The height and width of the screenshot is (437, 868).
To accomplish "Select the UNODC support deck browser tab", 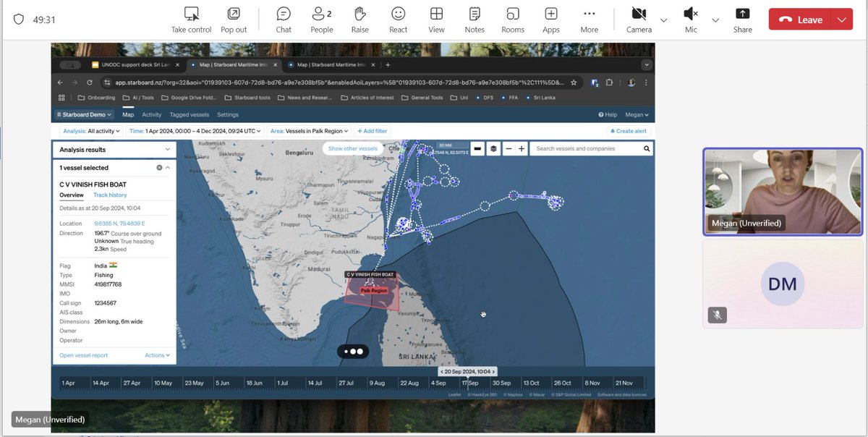I will coord(136,64).
